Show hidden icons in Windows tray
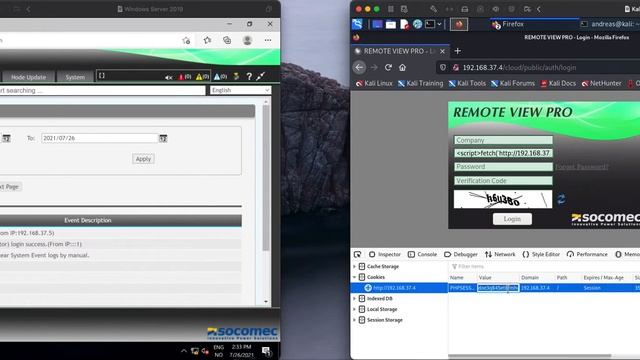 pyautogui.click(x=184, y=351)
